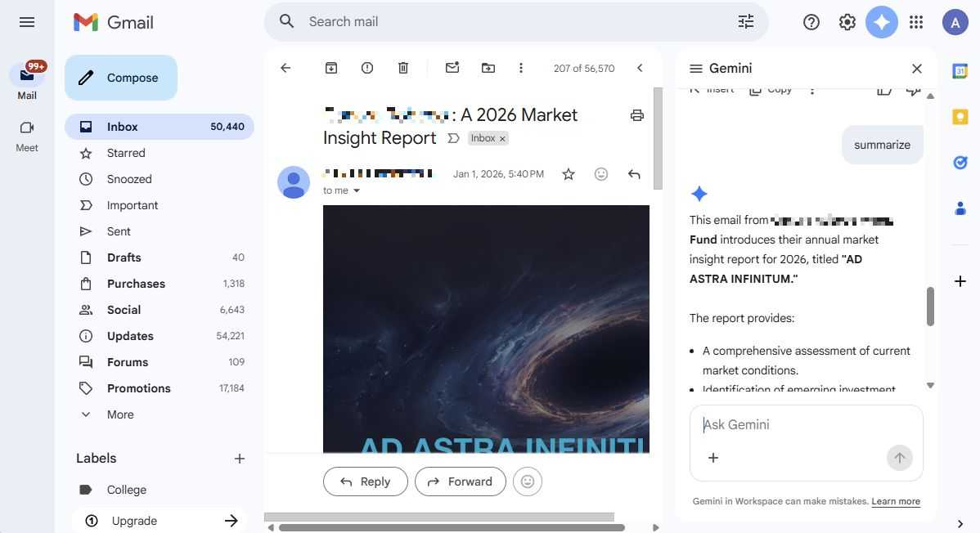Toggle importance marker beside subject

point(454,138)
